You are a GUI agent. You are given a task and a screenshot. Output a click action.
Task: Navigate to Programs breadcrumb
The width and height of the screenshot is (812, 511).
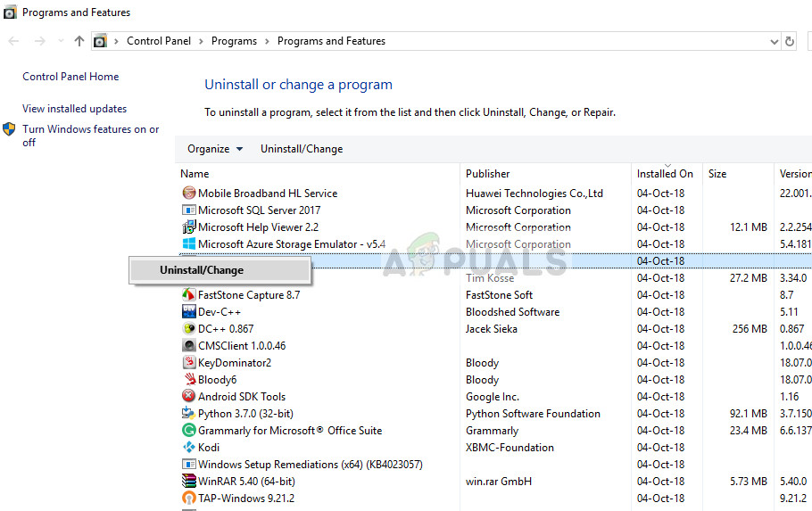point(234,41)
